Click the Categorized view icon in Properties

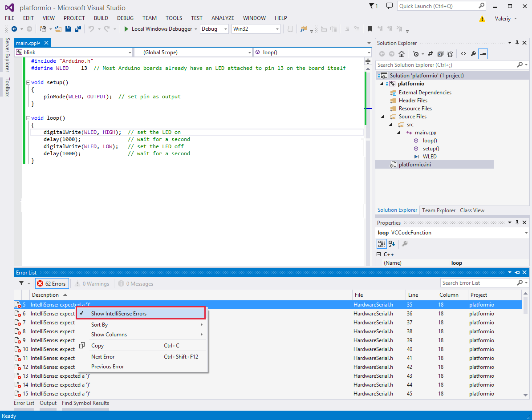click(382, 243)
